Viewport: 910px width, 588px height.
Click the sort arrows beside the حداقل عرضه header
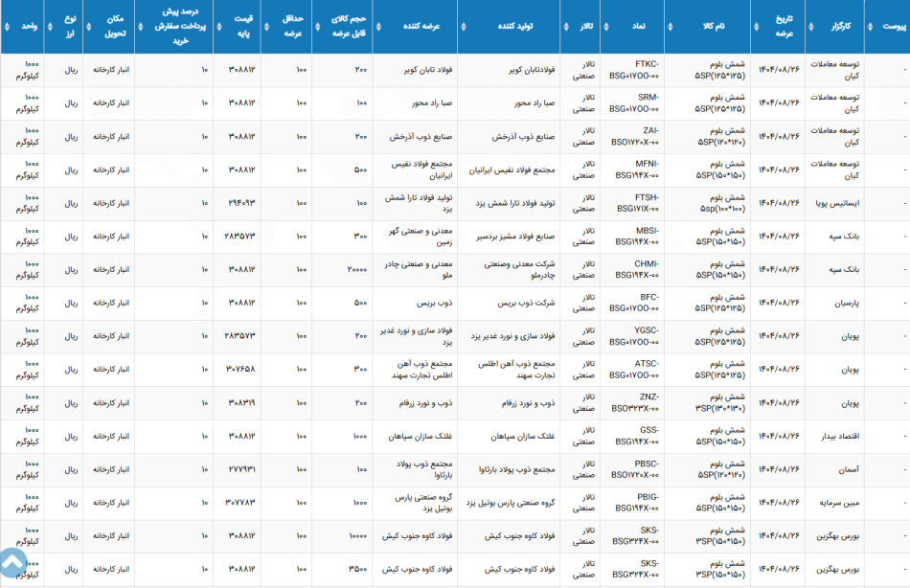[267, 27]
